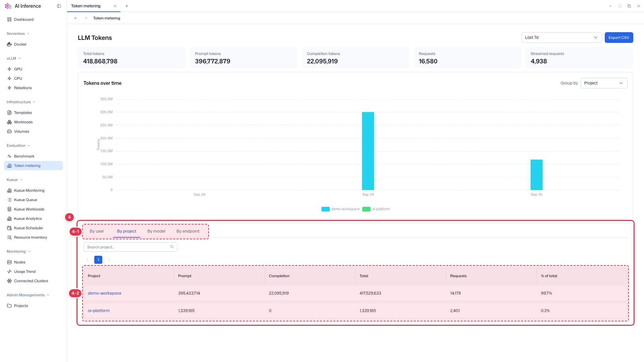This screenshot has height=362, width=644.
Task: Open the Dashboard icon in sidebar
Action: coord(9,19)
